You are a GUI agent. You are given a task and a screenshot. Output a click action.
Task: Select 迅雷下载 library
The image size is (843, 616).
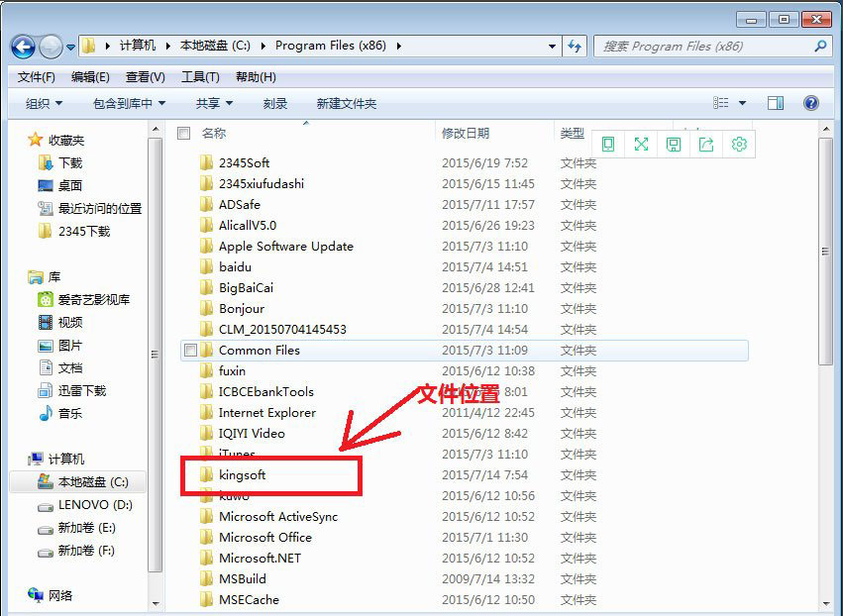tap(72, 391)
